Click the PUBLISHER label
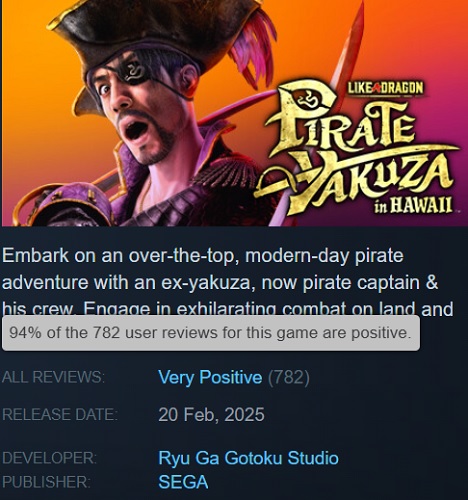The width and height of the screenshot is (468, 500). pyautogui.click(x=46, y=482)
